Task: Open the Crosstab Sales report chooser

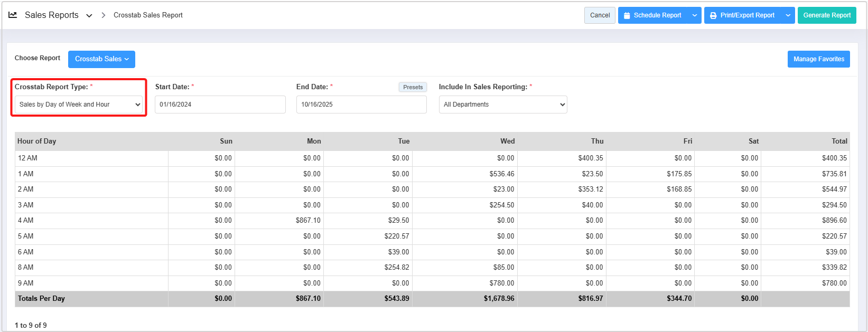Action: (101, 59)
